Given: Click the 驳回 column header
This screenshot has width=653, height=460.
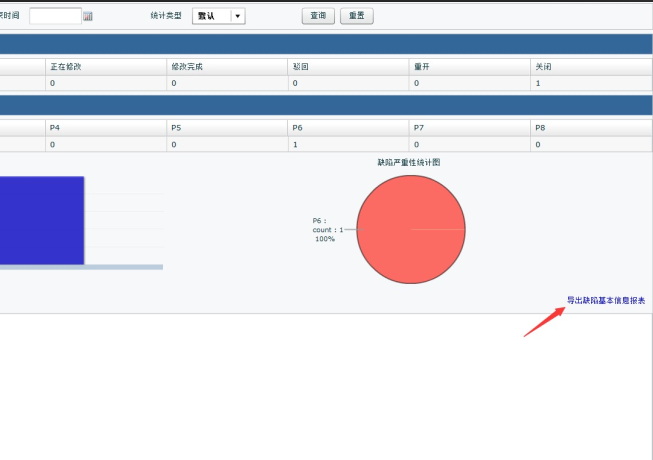Looking at the screenshot, I should (x=301, y=67).
